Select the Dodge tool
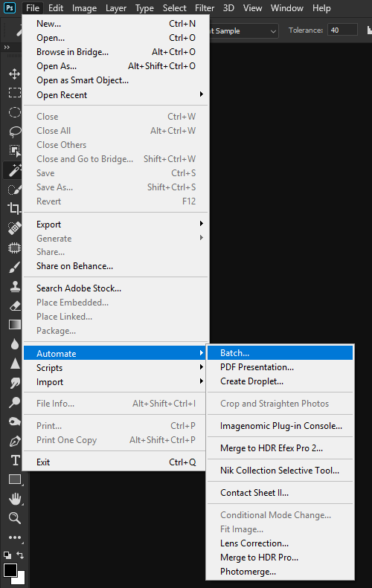 [x=15, y=402]
